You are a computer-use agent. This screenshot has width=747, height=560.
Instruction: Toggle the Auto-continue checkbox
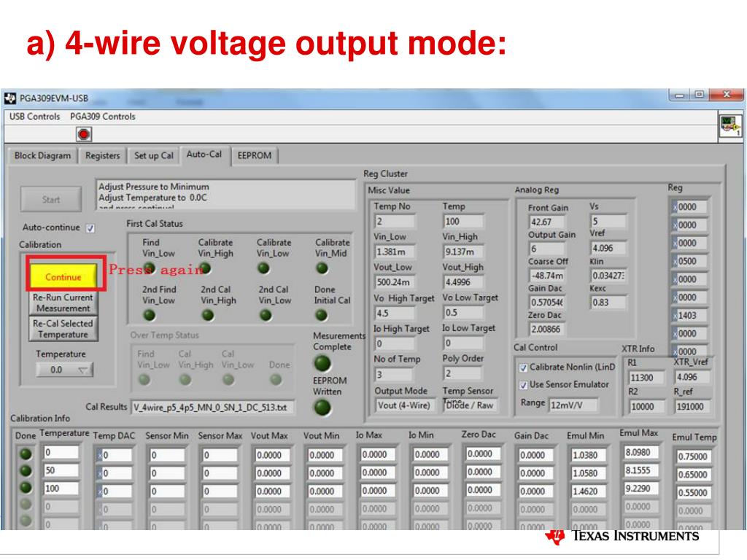(x=90, y=228)
